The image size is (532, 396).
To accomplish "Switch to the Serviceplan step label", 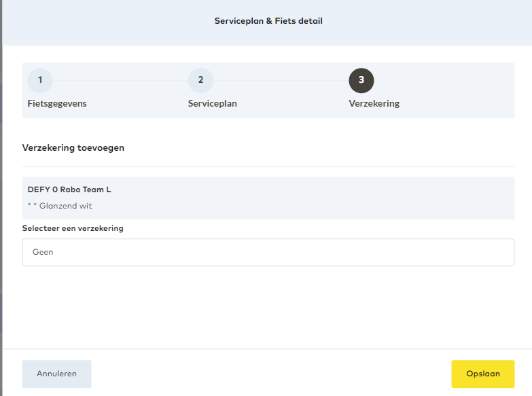I will pos(212,104).
